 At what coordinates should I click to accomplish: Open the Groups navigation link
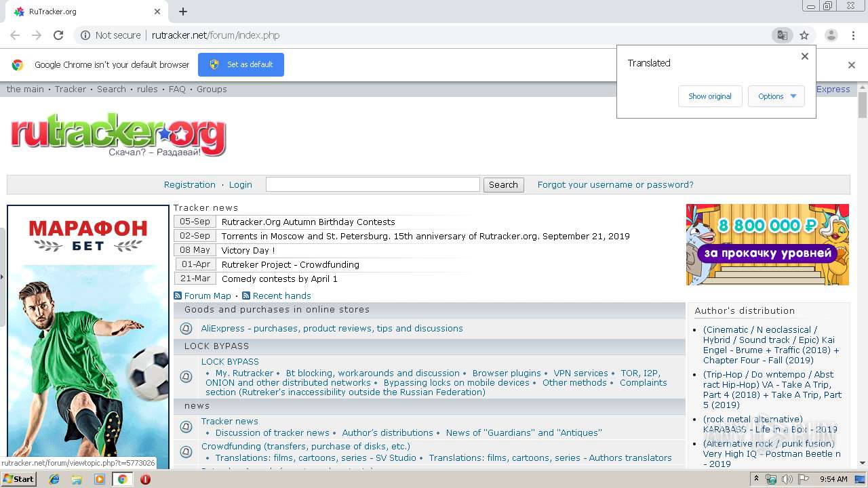tap(212, 89)
